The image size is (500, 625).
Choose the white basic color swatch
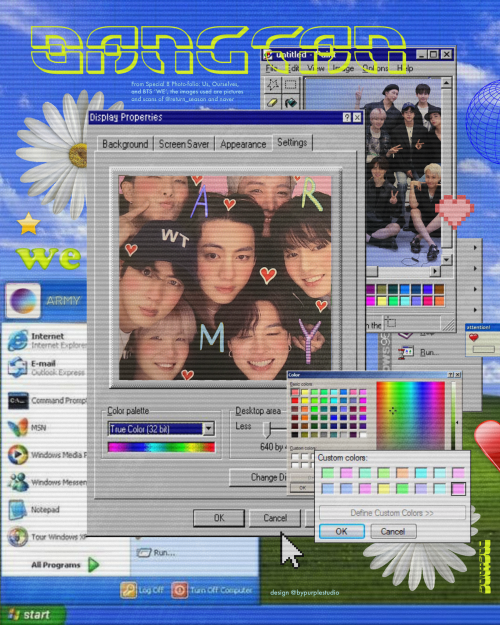[363, 435]
